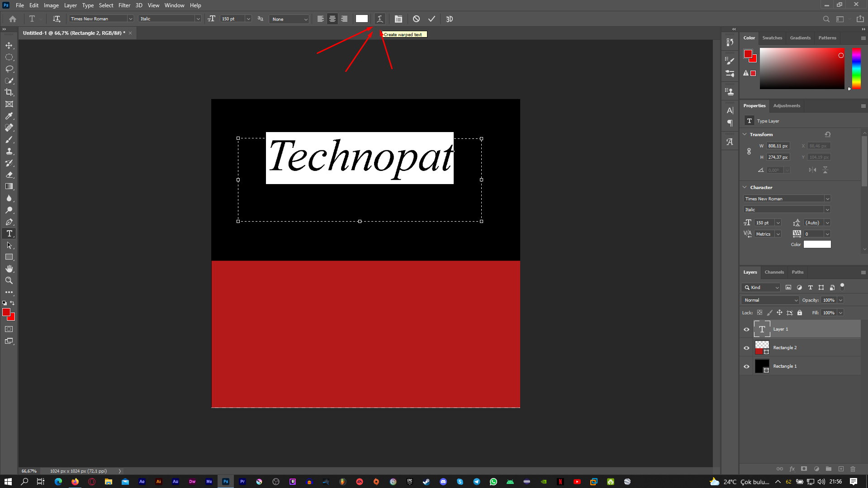This screenshot has height=488, width=868.
Task: Hide the Rectangle 2 layer
Action: point(746,348)
